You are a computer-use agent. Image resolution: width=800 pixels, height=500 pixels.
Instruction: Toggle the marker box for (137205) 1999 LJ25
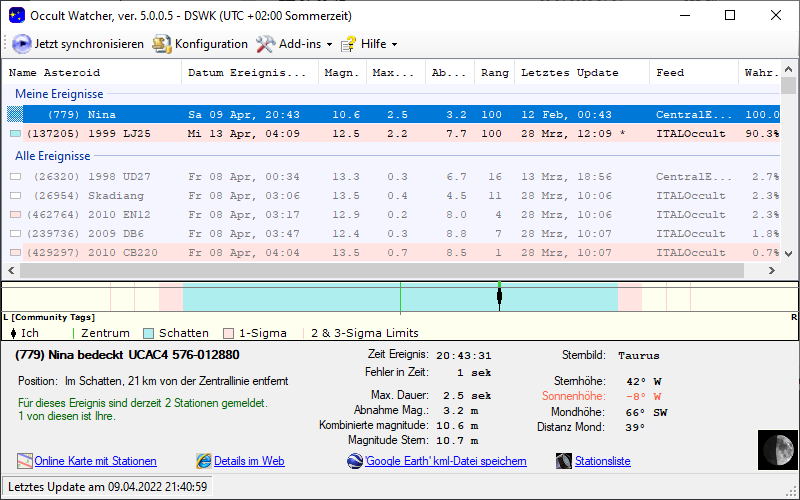[15, 133]
